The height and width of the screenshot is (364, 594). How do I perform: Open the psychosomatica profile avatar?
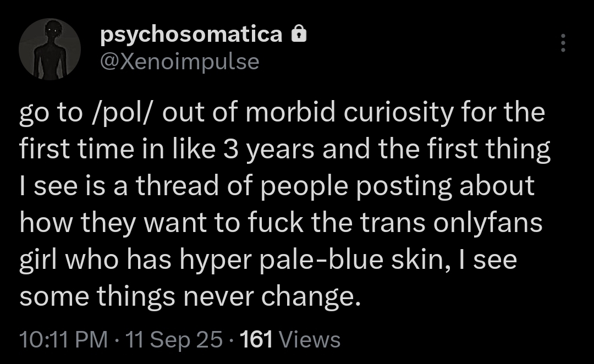pos(50,49)
